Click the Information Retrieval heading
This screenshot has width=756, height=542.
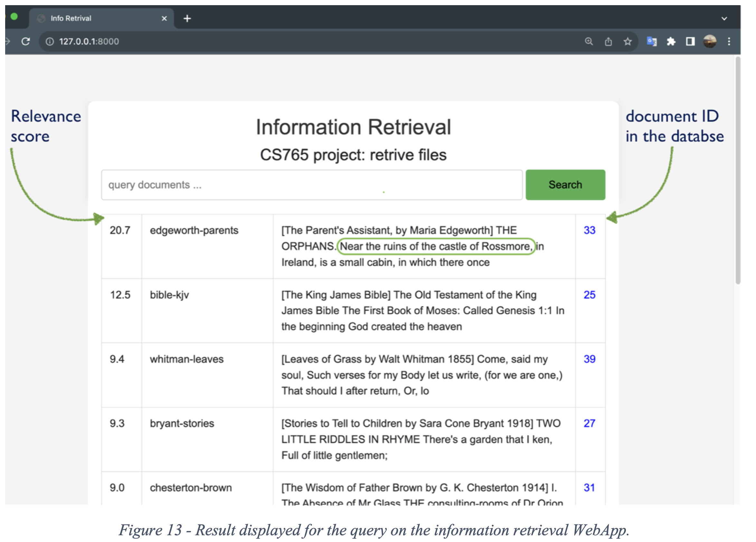(x=353, y=127)
